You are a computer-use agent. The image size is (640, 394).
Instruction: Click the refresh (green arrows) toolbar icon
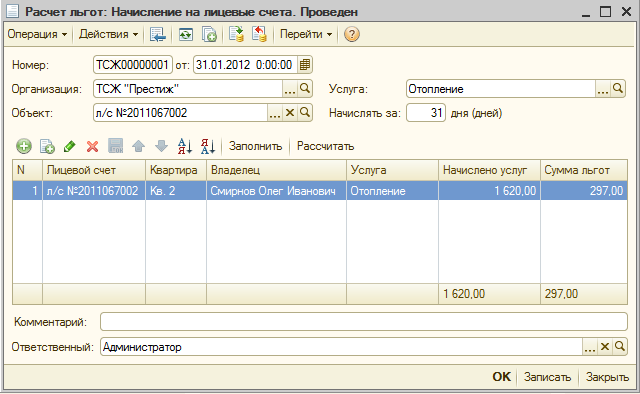coord(186,34)
